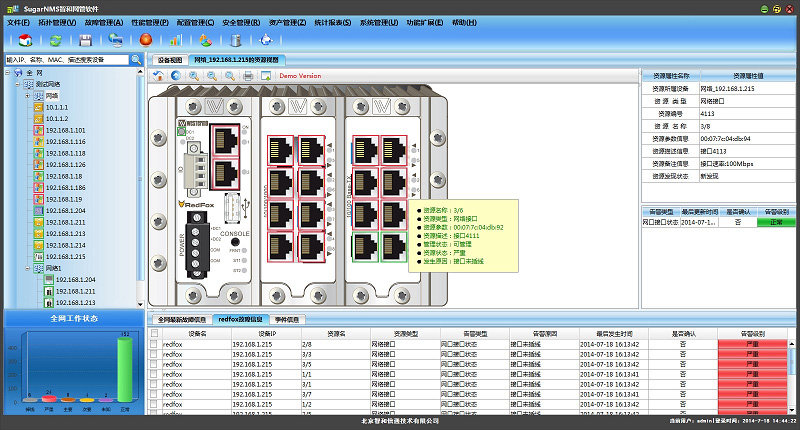Click the device search input field
Viewport: 800px width, 430px height.
pyautogui.click(x=67, y=60)
